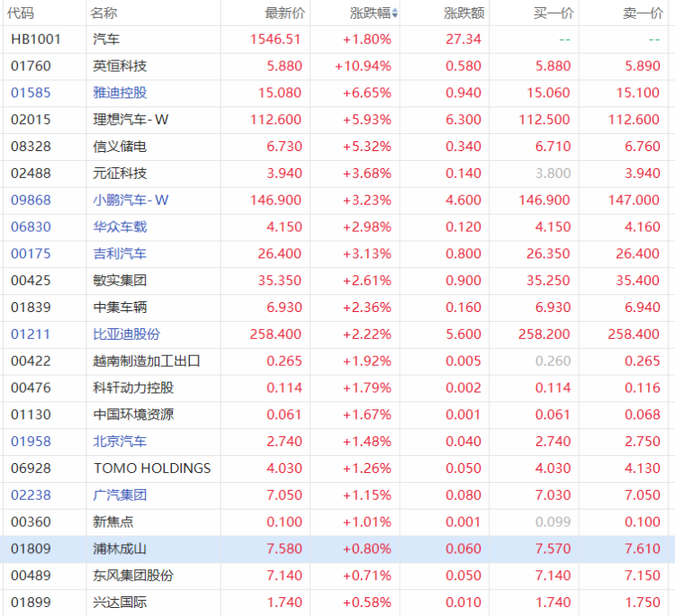Select the 中集车辆 row name
The width and height of the screenshot is (675, 616).
point(120,308)
